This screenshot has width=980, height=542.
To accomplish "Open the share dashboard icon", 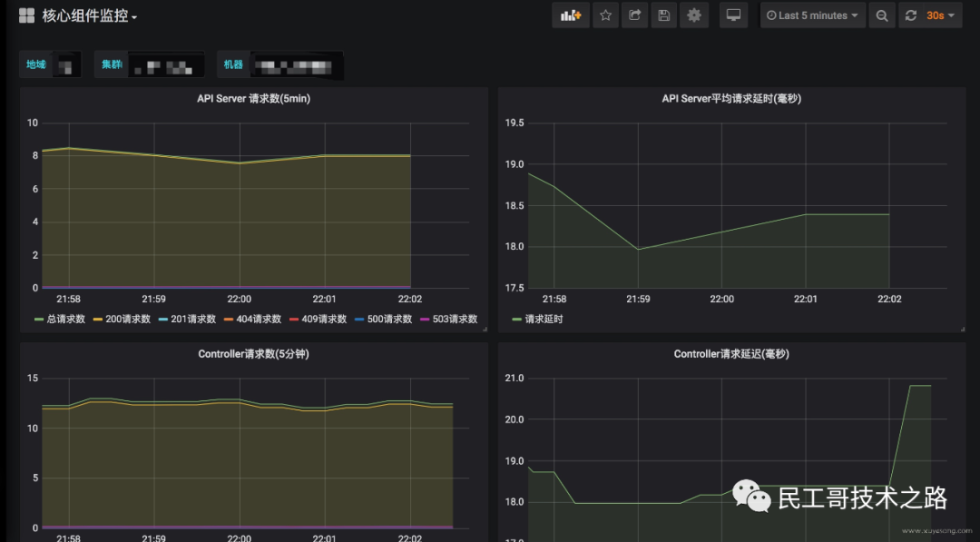I will [634, 15].
